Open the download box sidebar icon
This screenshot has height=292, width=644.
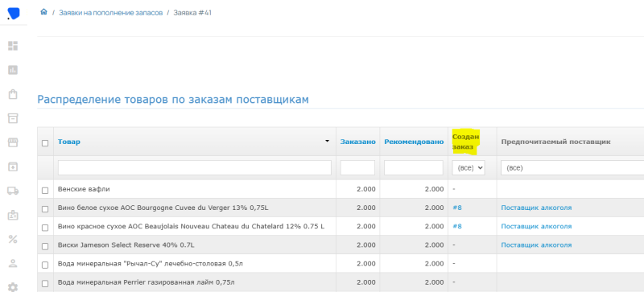coord(13,167)
